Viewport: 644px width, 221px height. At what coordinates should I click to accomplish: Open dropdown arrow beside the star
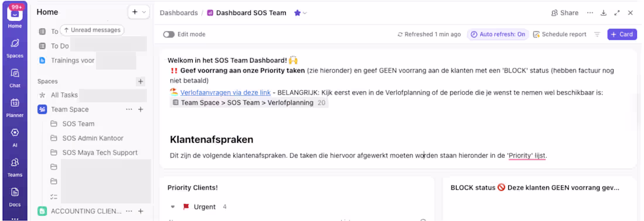[x=305, y=13]
